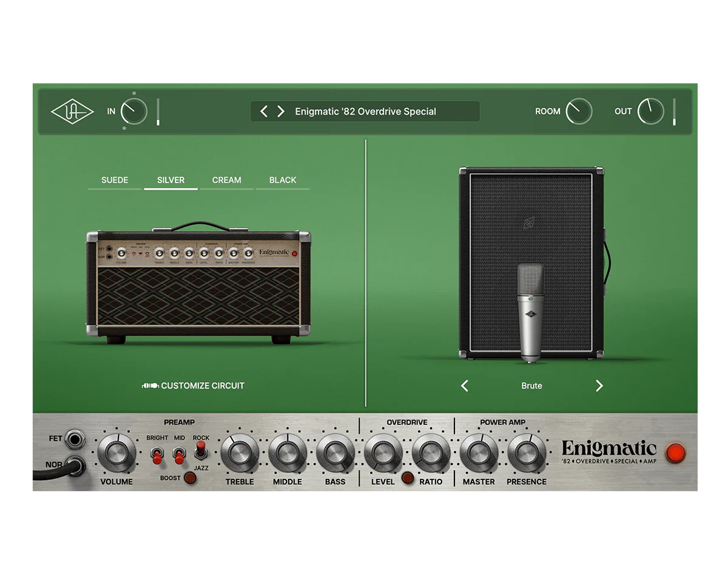Click the condenser microphone on cabinet
This screenshot has width=728, height=571.
coord(531,313)
